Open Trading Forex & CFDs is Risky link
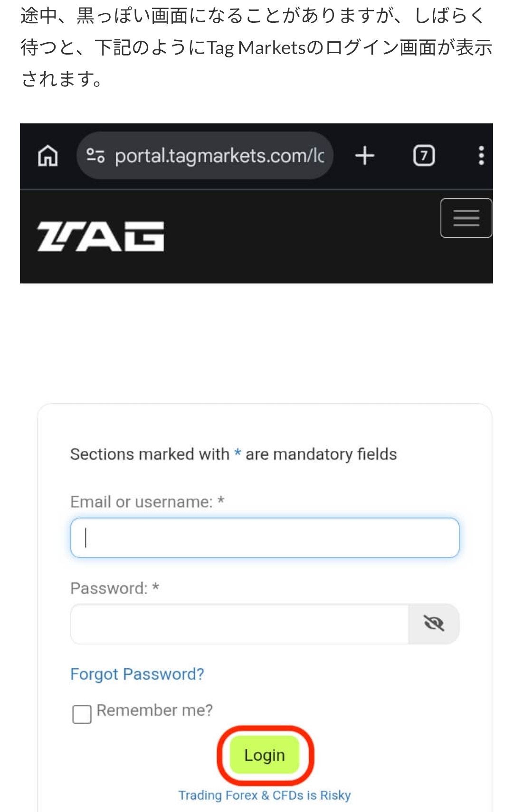This screenshot has width=513, height=812. (x=265, y=795)
